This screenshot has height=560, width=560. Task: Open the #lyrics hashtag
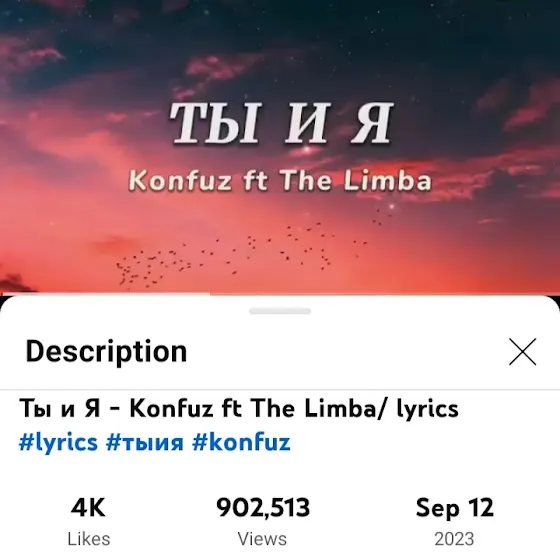(x=58, y=442)
